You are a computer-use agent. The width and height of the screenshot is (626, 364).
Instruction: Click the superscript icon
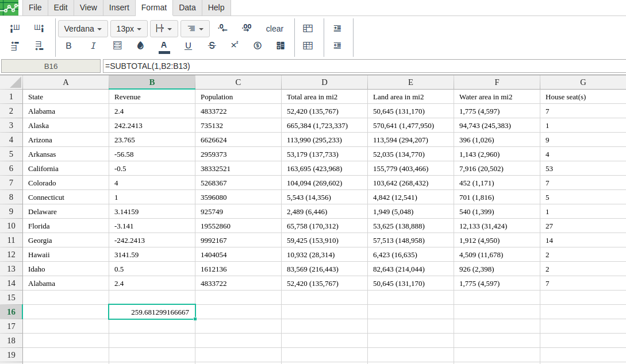click(x=235, y=45)
